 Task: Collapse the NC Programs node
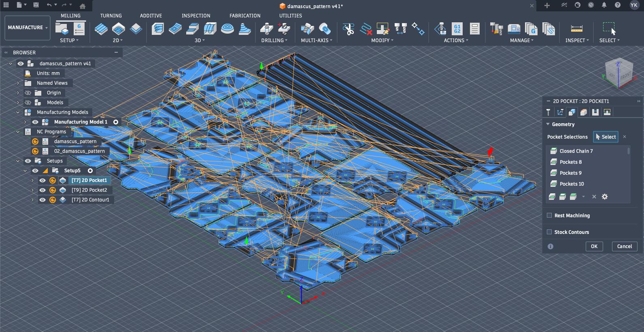18,132
